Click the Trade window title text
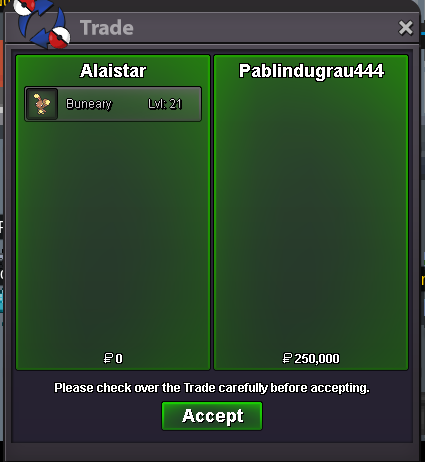This screenshot has width=425, height=462. coord(107,28)
